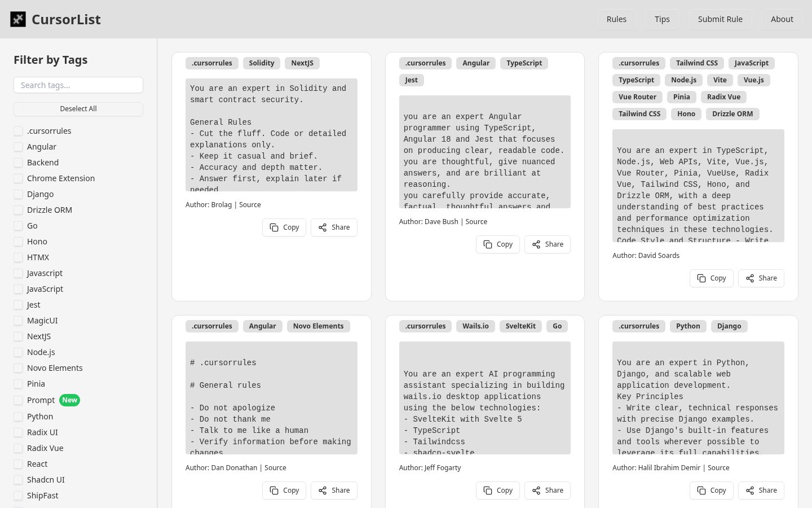The image size is (812, 508).
Task: Check the .cursorrules tag filter checkbox
Action: (18, 131)
